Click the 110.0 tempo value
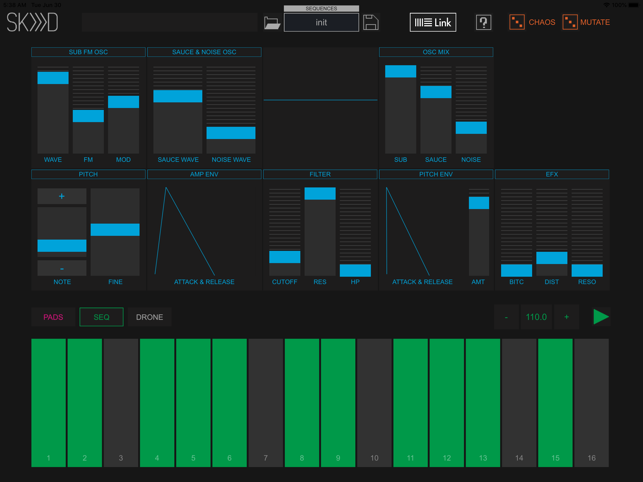 tap(536, 317)
